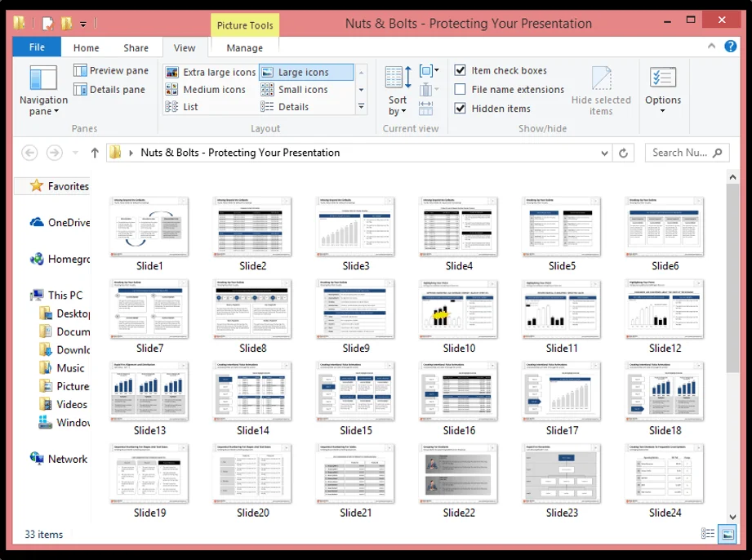
Task: Select Favorites in the navigation pane
Action: coord(59,186)
